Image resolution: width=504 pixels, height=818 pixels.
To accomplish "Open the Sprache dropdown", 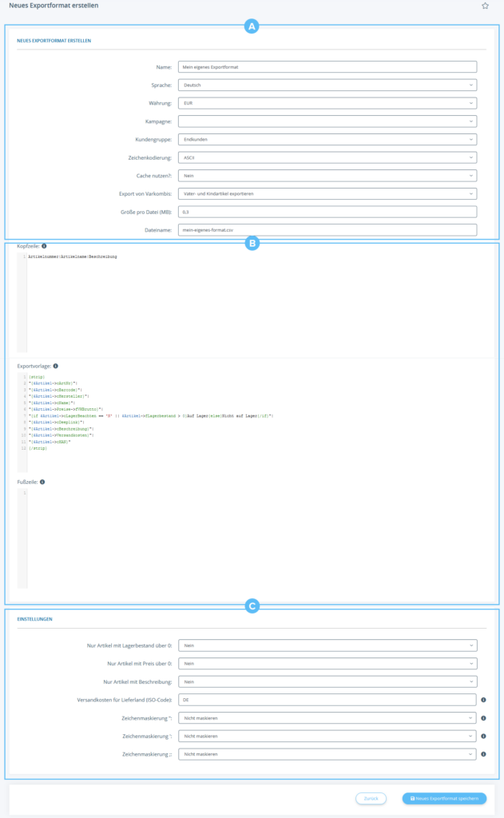I will (x=327, y=85).
